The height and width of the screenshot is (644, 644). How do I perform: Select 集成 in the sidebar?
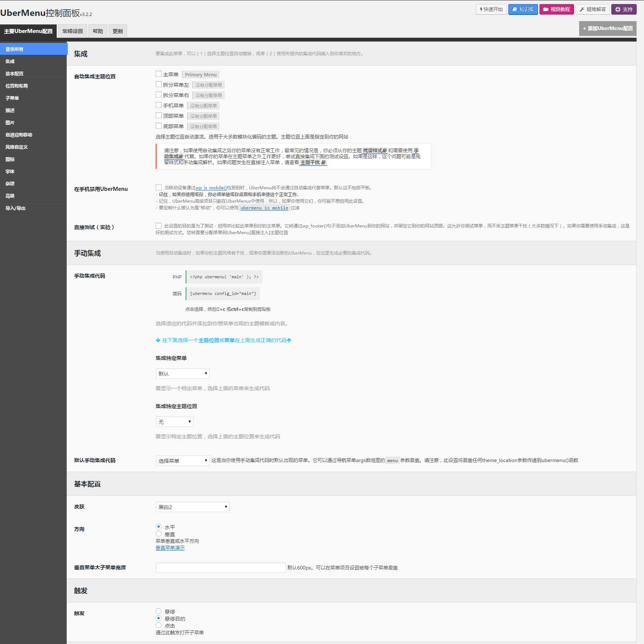click(33, 61)
